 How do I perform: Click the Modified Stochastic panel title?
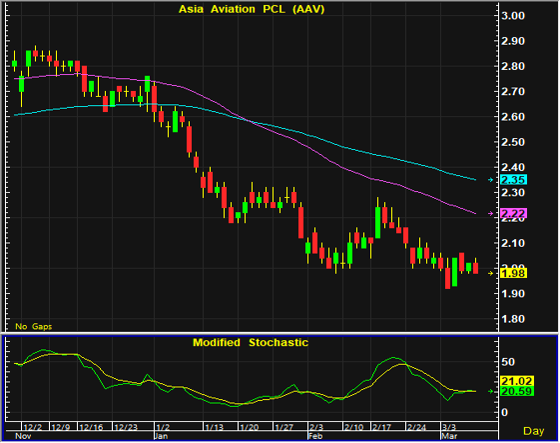250,343
